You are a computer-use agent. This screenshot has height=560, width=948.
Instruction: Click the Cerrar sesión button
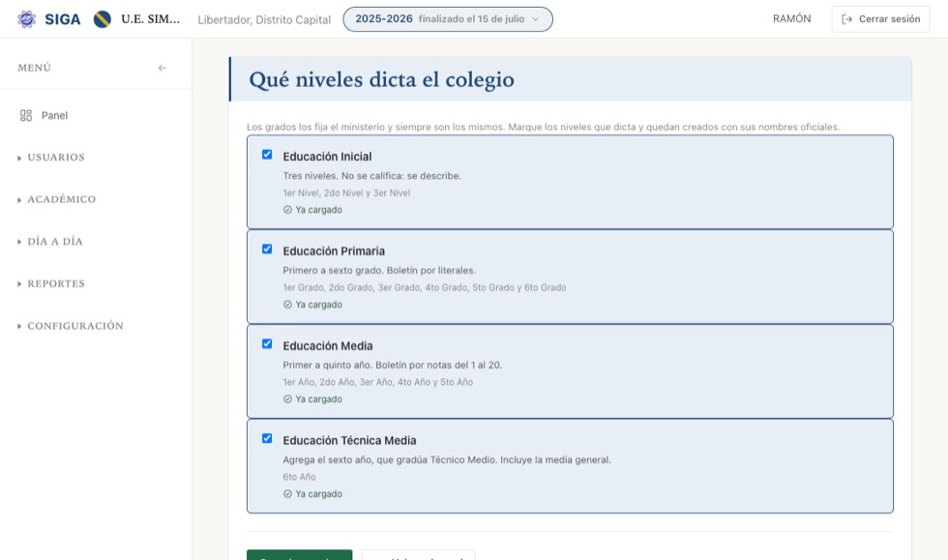tap(880, 19)
